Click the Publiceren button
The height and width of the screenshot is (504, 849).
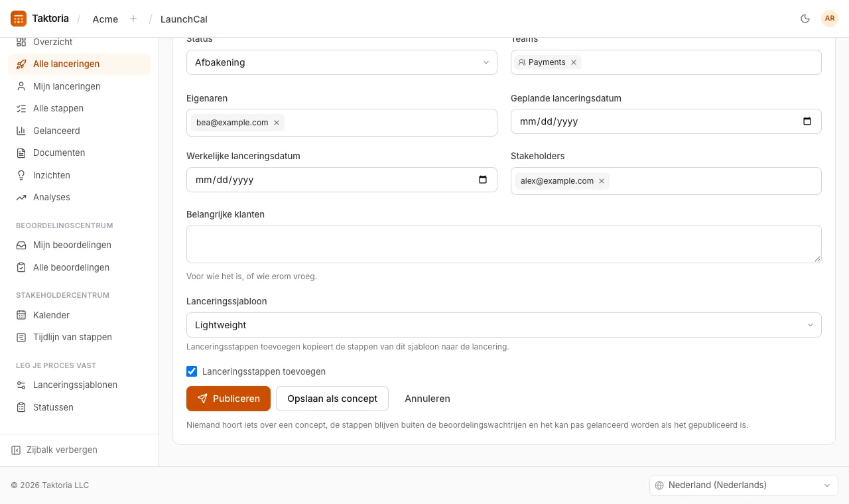(228, 399)
